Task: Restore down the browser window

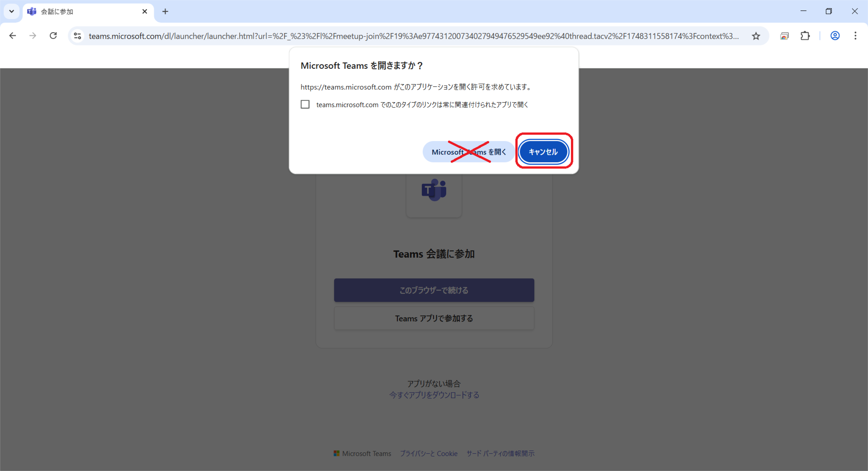Action: point(829,11)
